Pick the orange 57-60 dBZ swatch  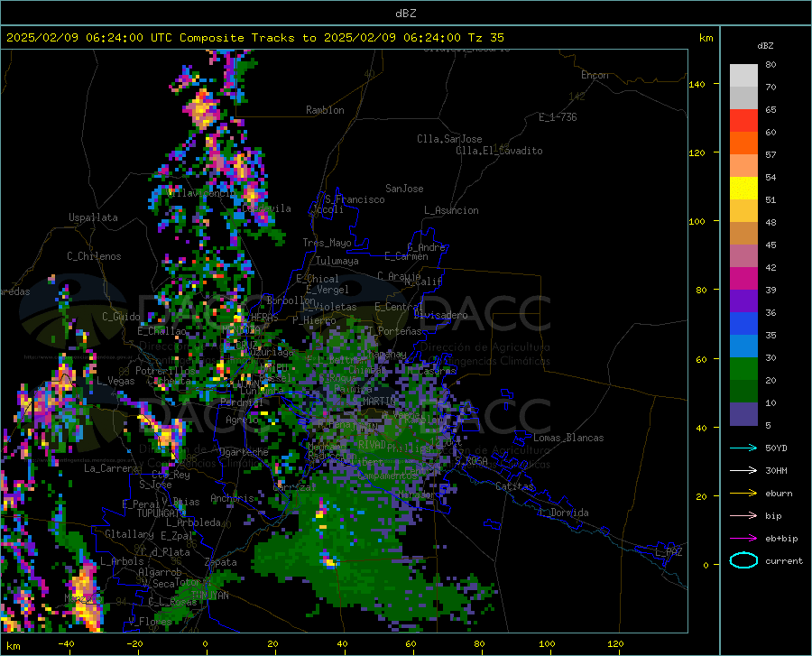[743, 143]
